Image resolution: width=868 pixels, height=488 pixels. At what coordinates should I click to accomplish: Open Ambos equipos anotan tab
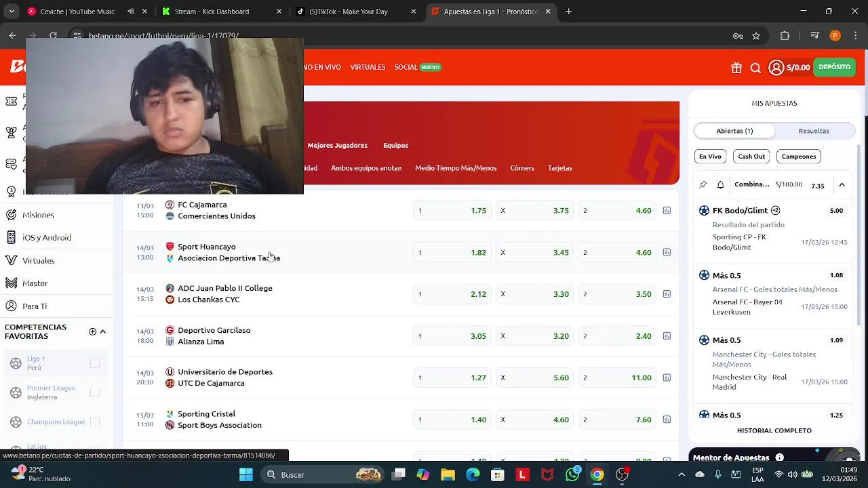366,168
